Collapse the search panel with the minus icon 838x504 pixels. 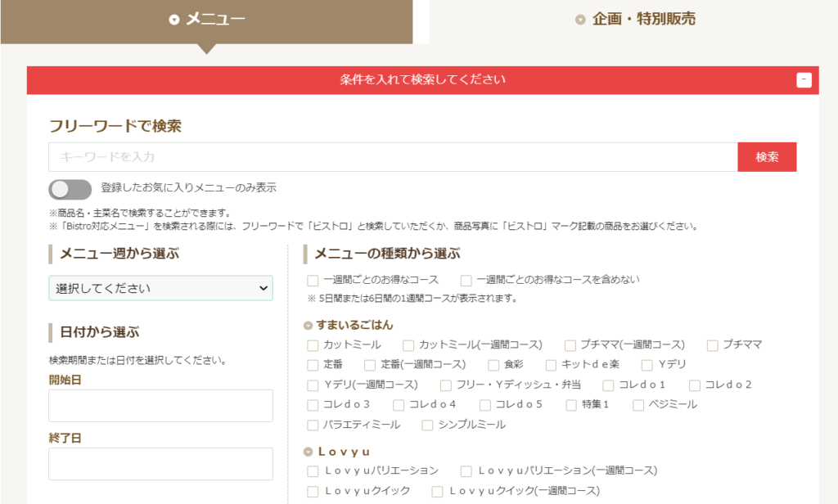(804, 80)
